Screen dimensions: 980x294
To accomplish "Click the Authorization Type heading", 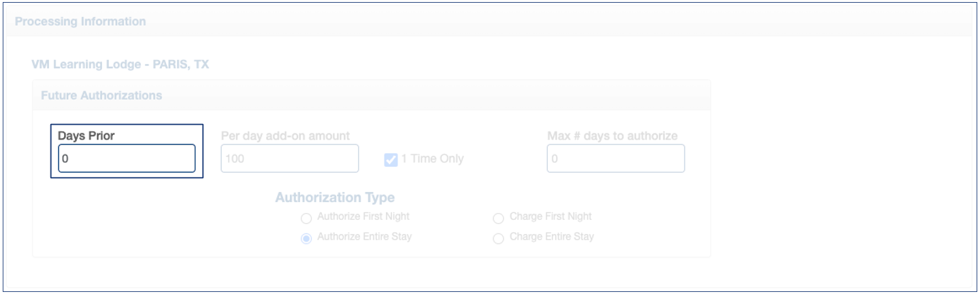I will click(335, 198).
